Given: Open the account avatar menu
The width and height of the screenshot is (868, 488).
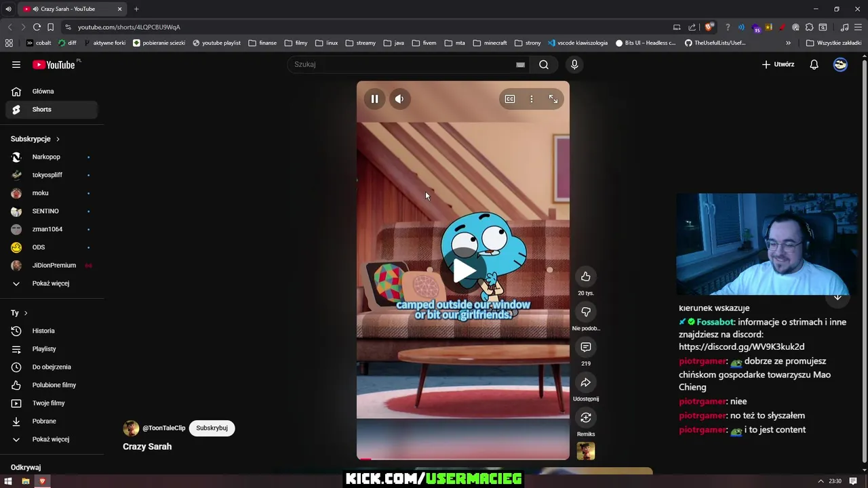Looking at the screenshot, I should 840,64.
